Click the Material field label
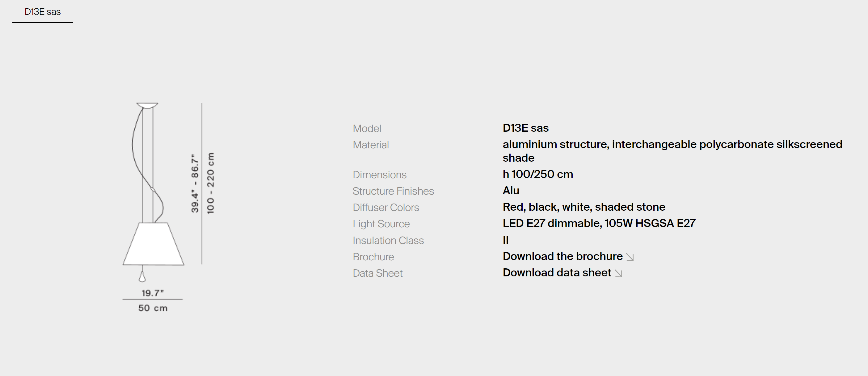 pyautogui.click(x=370, y=145)
